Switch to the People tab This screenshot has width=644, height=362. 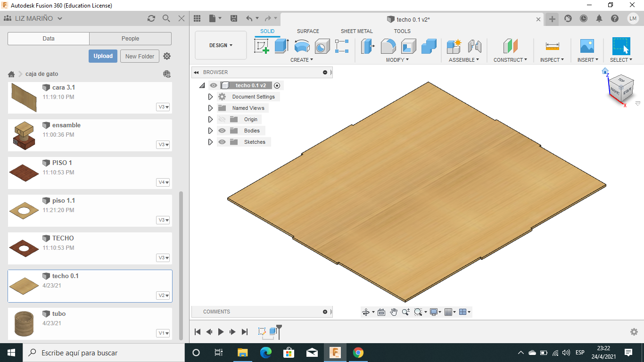(x=130, y=39)
